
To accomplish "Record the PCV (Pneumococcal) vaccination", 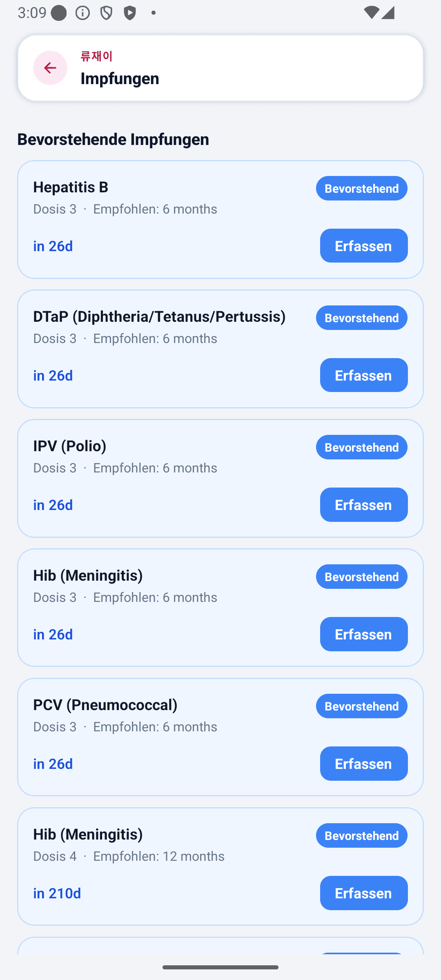I will pos(364,764).
